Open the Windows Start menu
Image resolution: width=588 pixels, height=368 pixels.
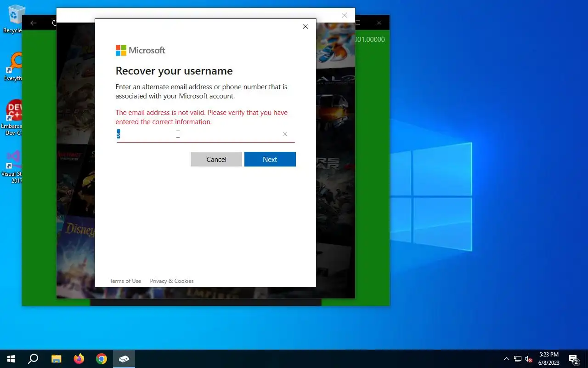click(11, 359)
